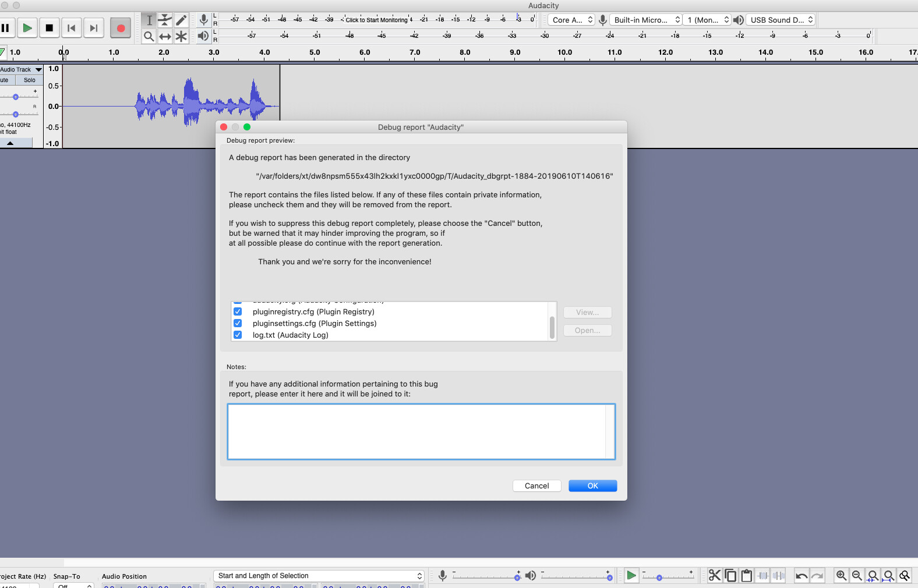Click the Paste clipboard icon
The width and height of the screenshot is (918, 588).
746,576
